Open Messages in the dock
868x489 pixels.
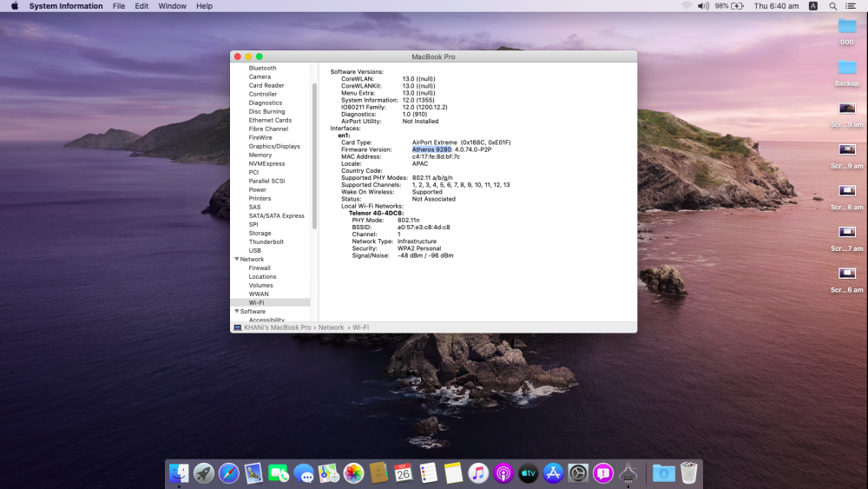303,473
